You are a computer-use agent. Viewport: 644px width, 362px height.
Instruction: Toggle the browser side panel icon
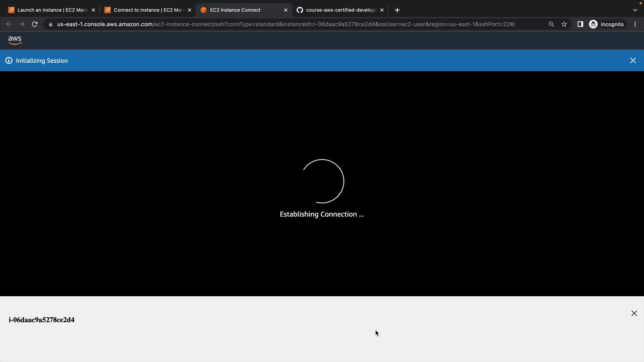coord(580,24)
